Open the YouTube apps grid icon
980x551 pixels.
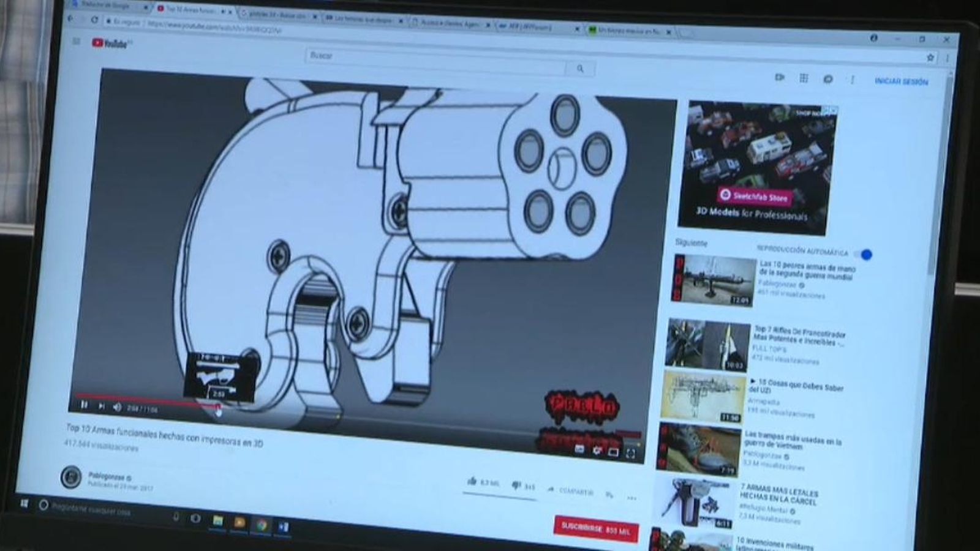coord(804,78)
